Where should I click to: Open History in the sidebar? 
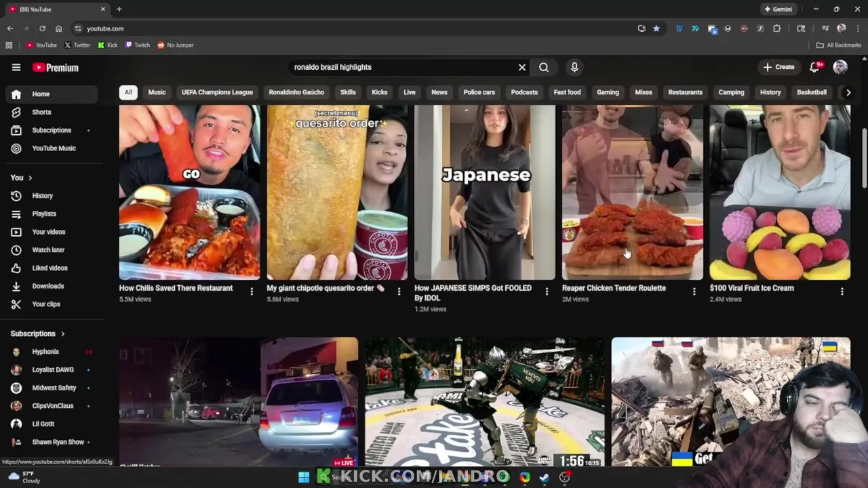point(52,196)
